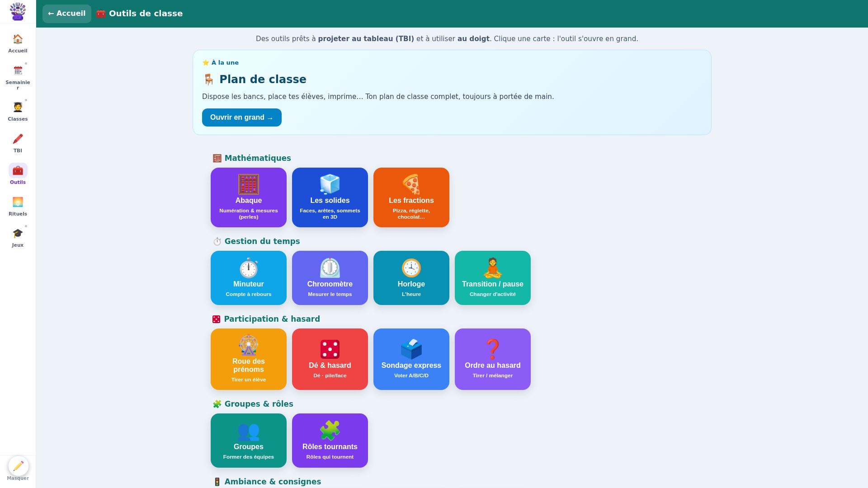Image resolution: width=868 pixels, height=488 pixels.
Task: Open the Ordre au hasard card
Action: point(493,359)
